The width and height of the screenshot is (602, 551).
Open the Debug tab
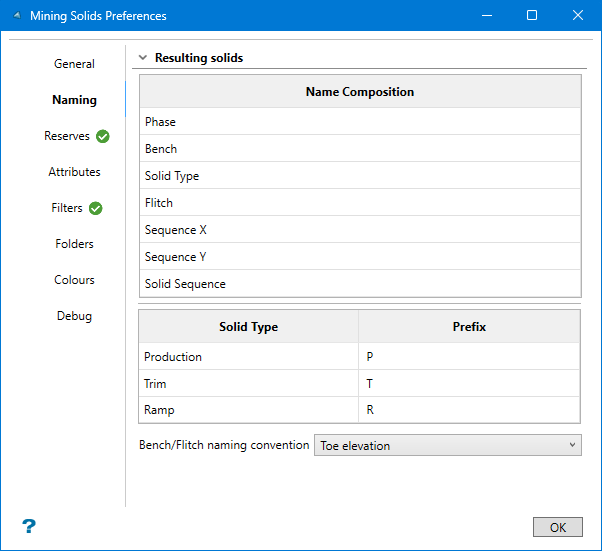(x=74, y=316)
